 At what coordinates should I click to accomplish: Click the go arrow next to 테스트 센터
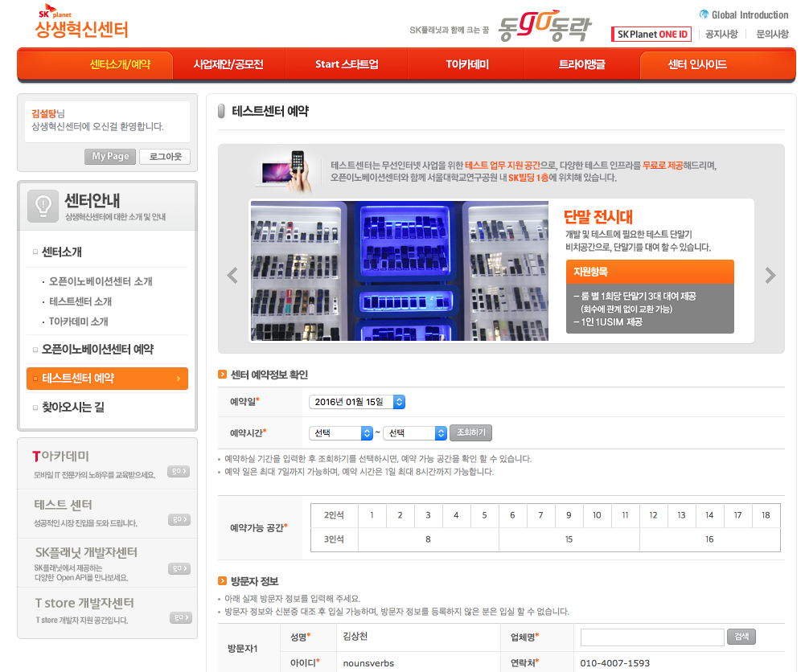178,519
